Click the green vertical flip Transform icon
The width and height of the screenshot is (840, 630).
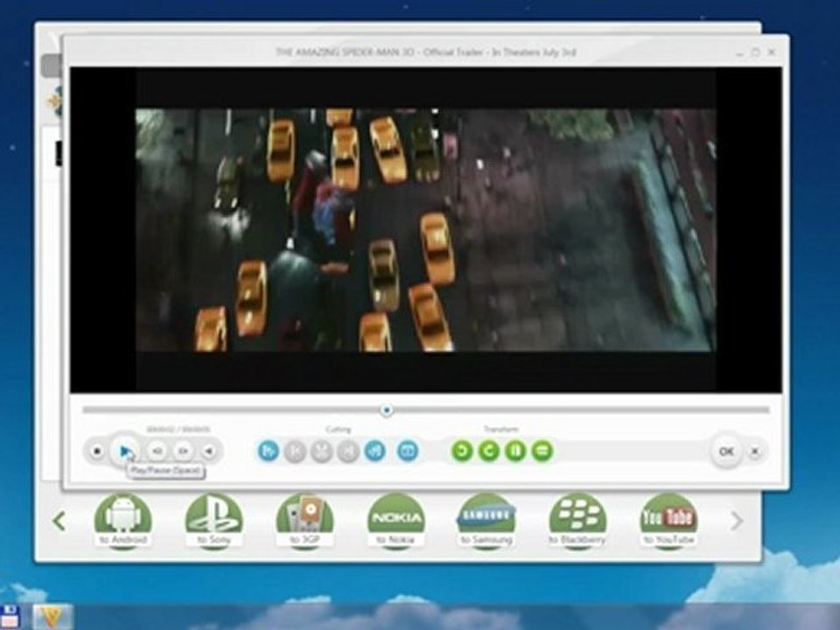(515, 451)
